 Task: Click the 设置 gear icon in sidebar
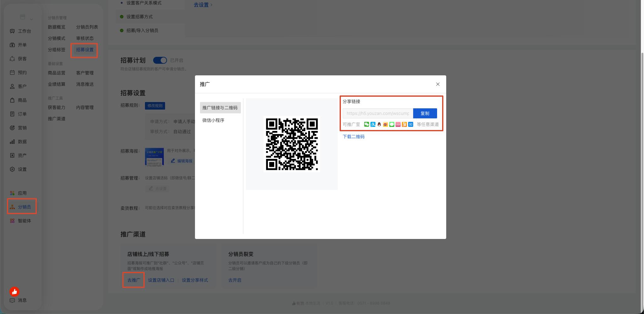12,169
